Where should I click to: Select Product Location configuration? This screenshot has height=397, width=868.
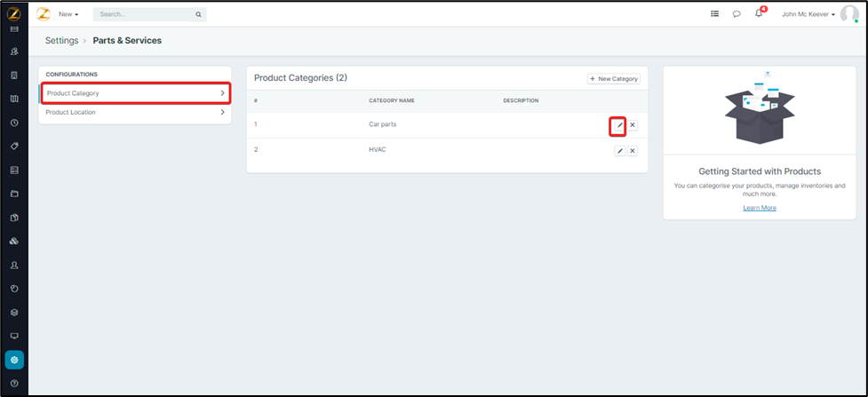point(135,113)
